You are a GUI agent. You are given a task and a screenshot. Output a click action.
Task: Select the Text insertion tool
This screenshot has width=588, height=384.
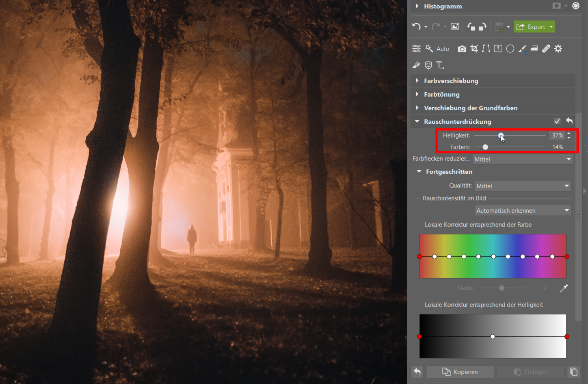click(440, 65)
